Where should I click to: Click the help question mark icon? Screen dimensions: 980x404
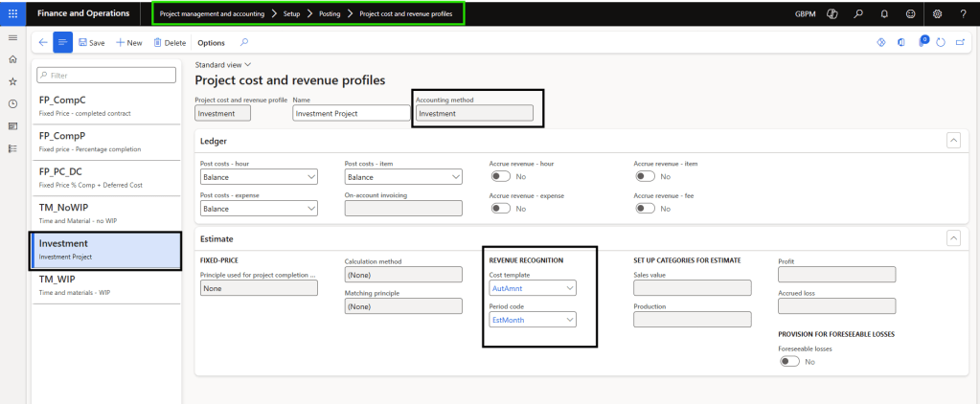[x=962, y=13]
